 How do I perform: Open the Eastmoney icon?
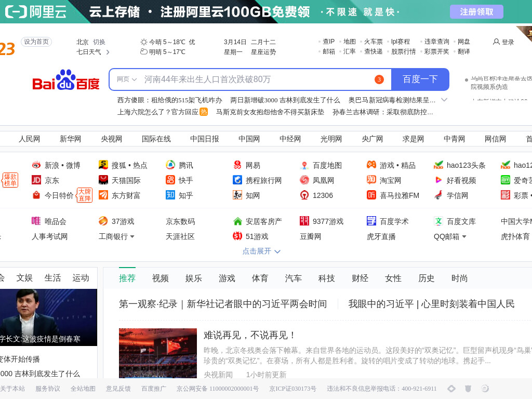[103, 195]
